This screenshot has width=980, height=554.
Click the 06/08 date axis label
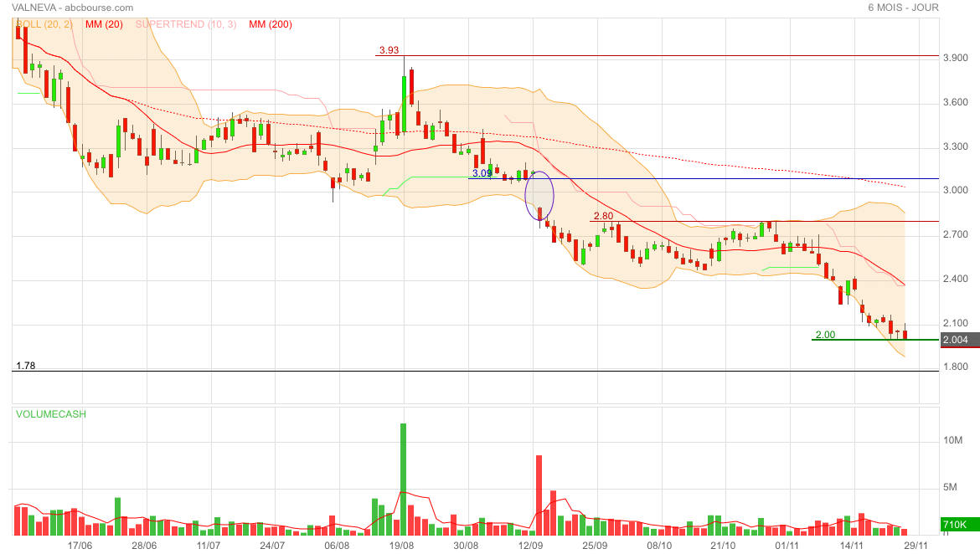337,546
